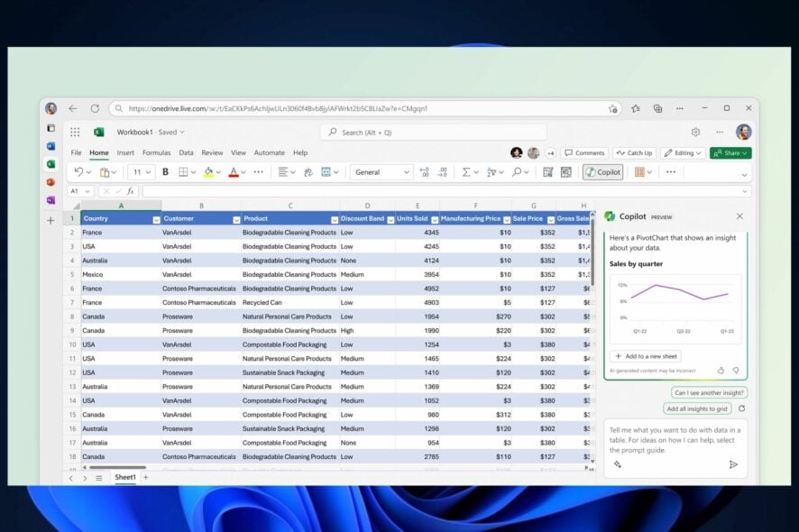
Task: Open the Customer column filter dropdown
Action: [x=236, y=220]
